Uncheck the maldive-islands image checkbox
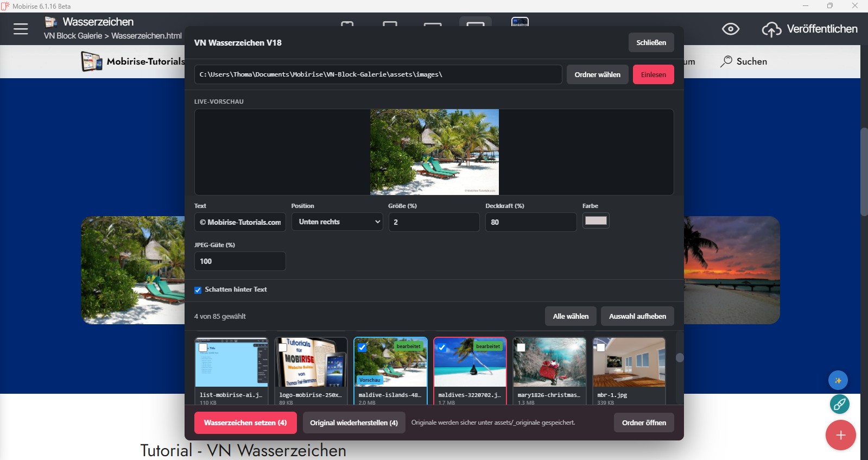The height and width of the screenshot is (460, 868). pos(362,348)
